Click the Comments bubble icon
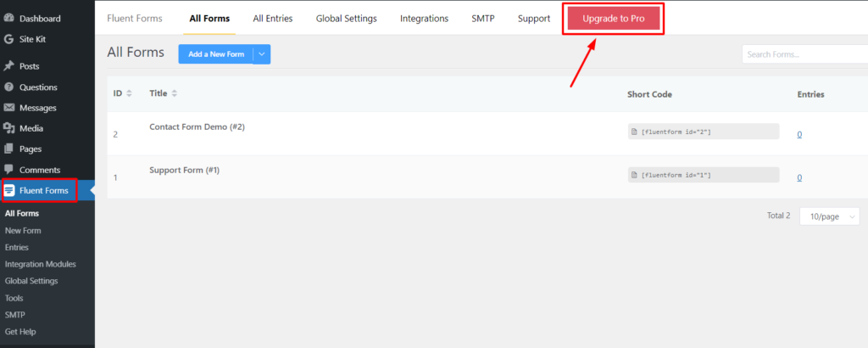 8,170
